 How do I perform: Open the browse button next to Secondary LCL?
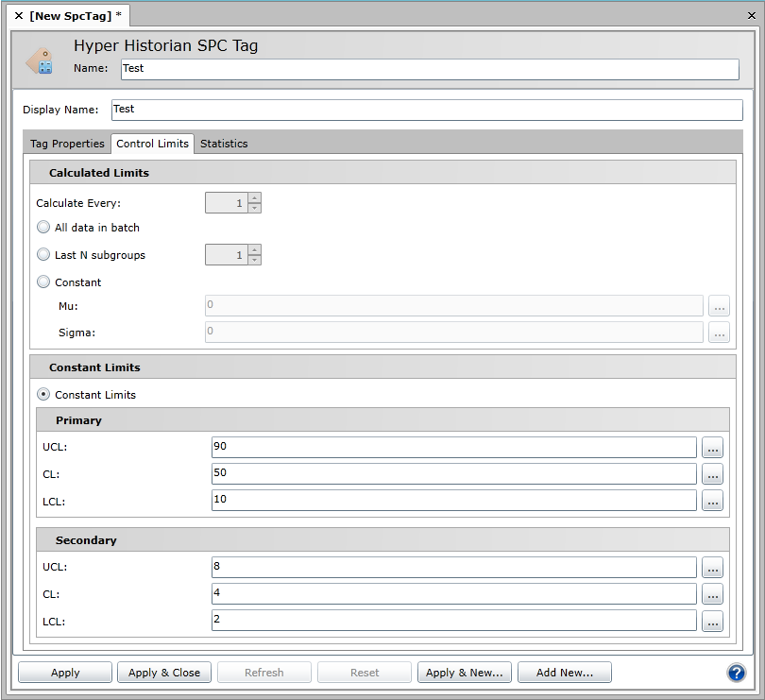click(712, 621)
